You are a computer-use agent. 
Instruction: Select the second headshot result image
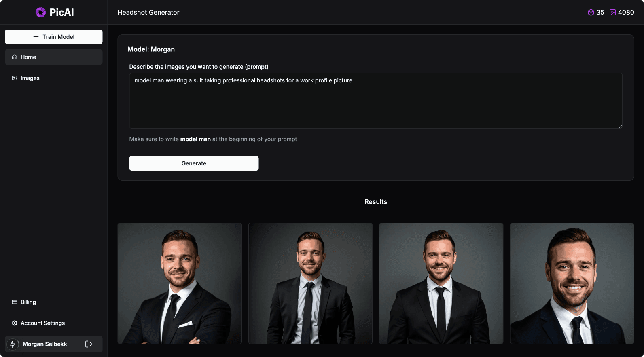310,283
